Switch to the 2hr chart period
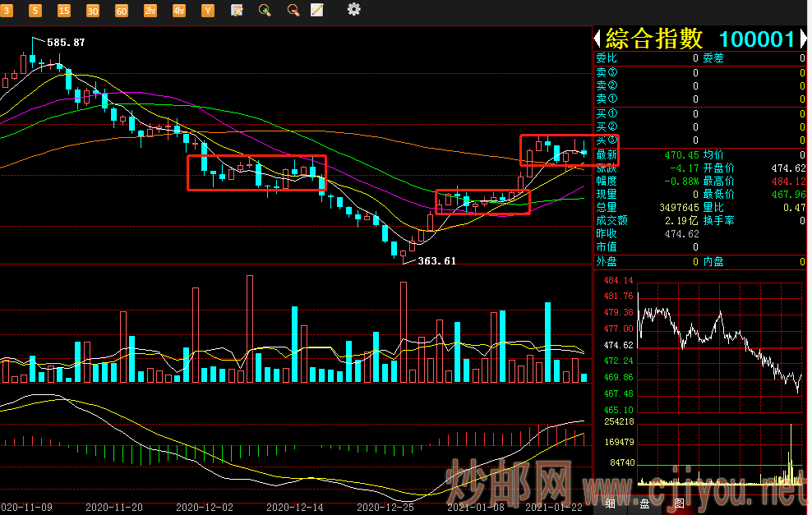The height and width of the screenshot is (515, 812). click(x=150, y=11)
